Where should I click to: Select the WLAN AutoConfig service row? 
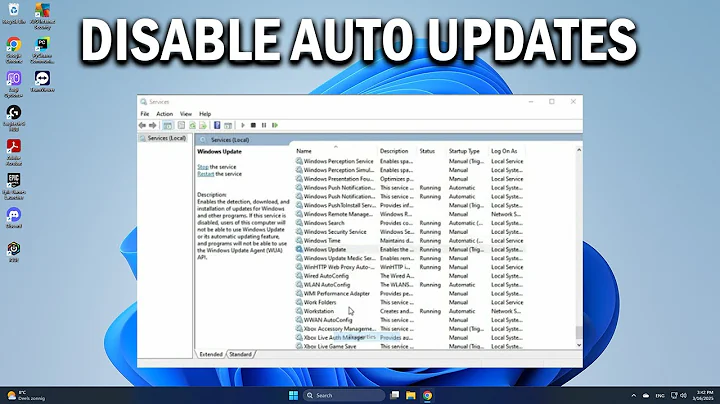(x=410, y=285)
